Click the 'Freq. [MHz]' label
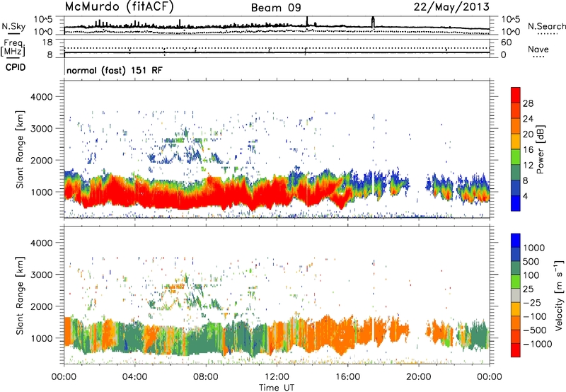 (13, 47)
